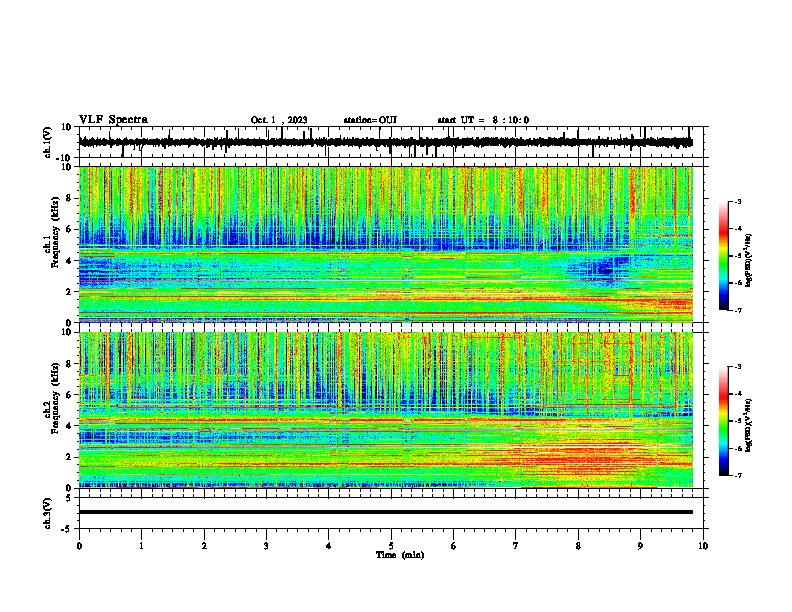Screen dimensions: 792x612
Task: Click the "6" kHz tick on ch.2 axis
Action: tap(69, 395)
